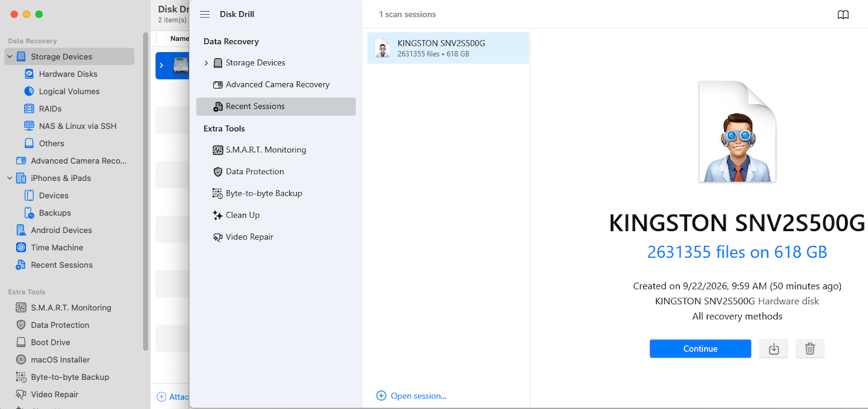Viewport: 868px width, 409px height.
Task: Click the NAS & Linux via SSH icon
Action: pos(28,126)
